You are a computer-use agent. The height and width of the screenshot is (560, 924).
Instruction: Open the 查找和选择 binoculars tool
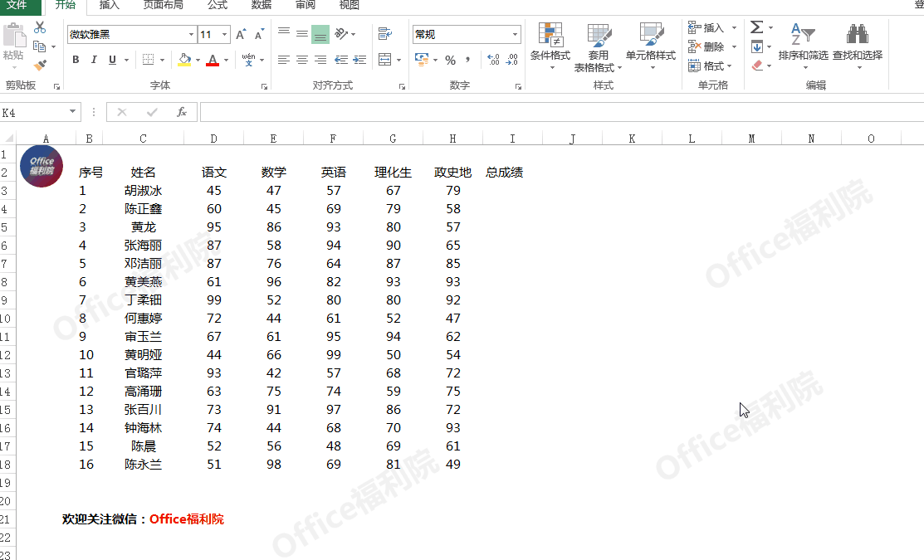[858, 46]
